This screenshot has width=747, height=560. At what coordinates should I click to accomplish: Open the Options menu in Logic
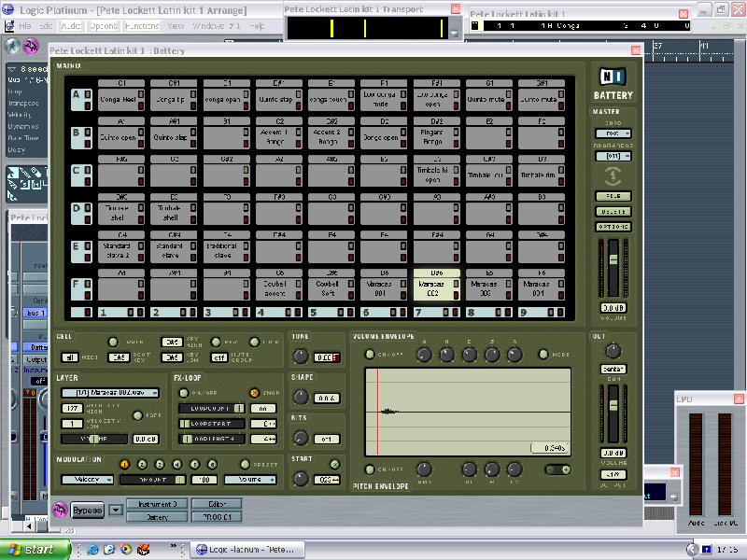(105, 26)
